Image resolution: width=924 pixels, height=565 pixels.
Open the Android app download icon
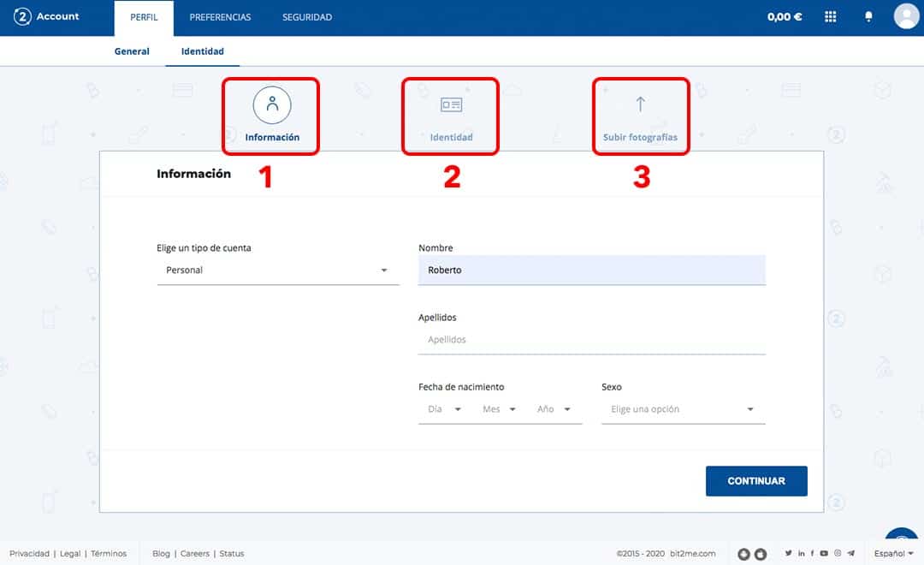743,554
